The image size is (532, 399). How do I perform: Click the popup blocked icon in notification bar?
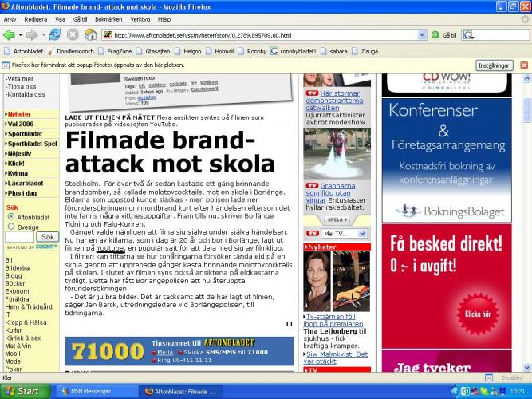[x=6, y=65]
